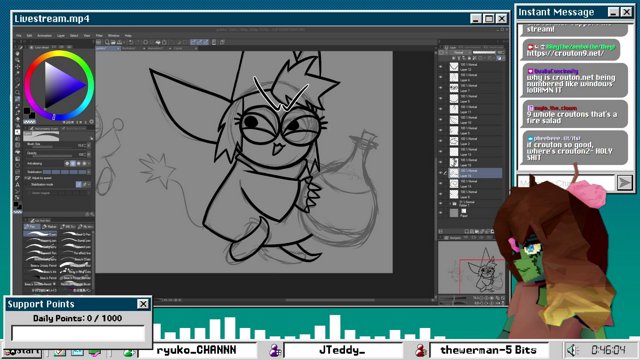Open the Window menu
Screen dimensions: 640x360
coord(113,36)
